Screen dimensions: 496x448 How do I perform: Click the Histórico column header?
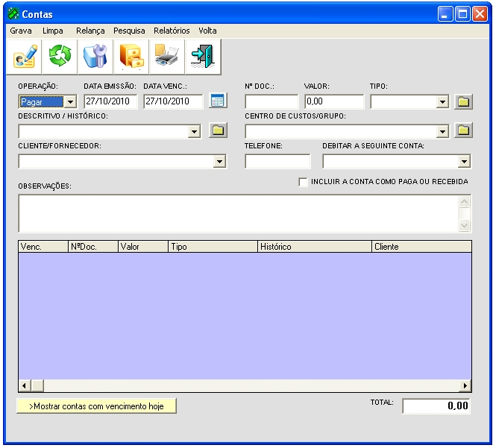[x=313, y=247]
